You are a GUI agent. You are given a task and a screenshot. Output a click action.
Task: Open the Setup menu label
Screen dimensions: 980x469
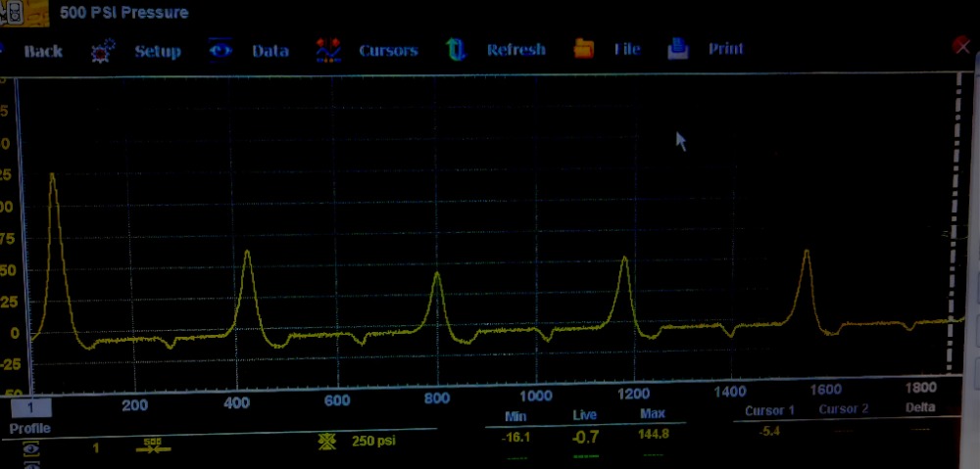click(x=157, y=52)
